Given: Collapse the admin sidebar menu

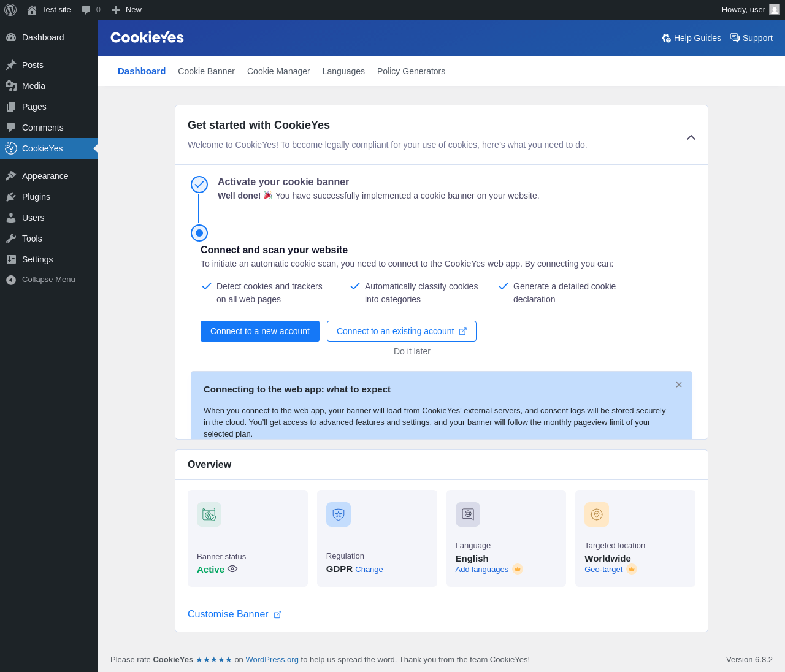Looking at the screenshot, I should (x=49, y=280).
